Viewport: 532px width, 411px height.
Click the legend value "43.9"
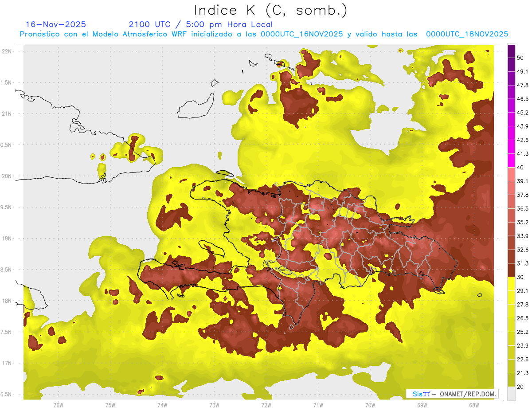pyautogui.click(x=523, y=126)
